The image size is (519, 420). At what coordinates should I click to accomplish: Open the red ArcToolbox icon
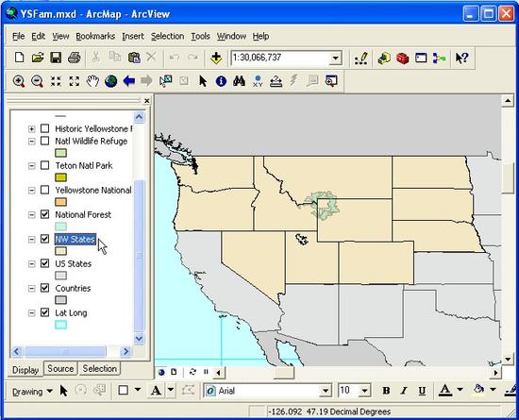(402, 59)
